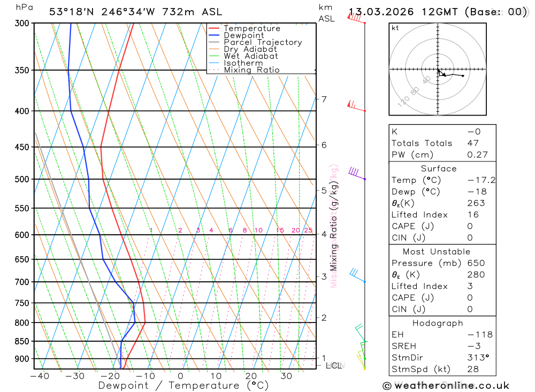Click the green wind barb at 850 hPa
Screen dimensions: 535x392
click(360, 333)
